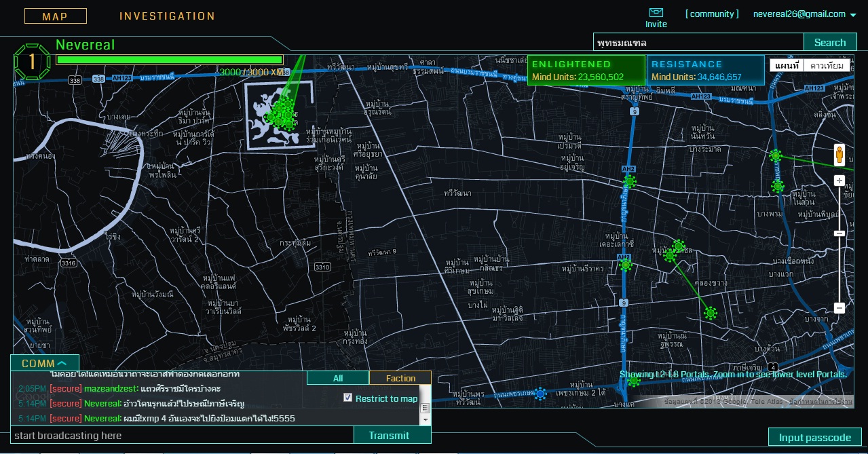Screen dimensions: 868x454
Task: Click the Search button
Action: (830, 42)
